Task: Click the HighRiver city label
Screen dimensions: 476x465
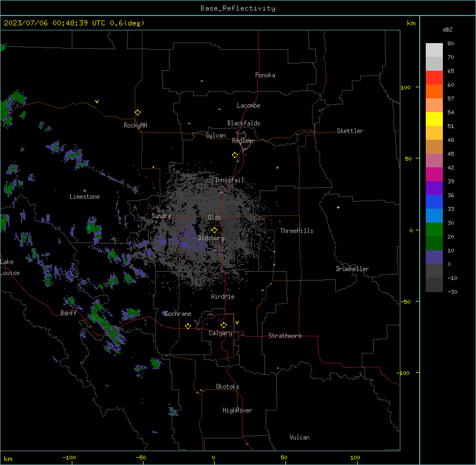Action: (x=237, y=410)
